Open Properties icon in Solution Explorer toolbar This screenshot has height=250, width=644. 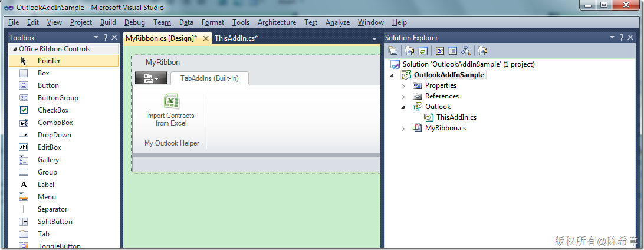click(x=393, y=51)
